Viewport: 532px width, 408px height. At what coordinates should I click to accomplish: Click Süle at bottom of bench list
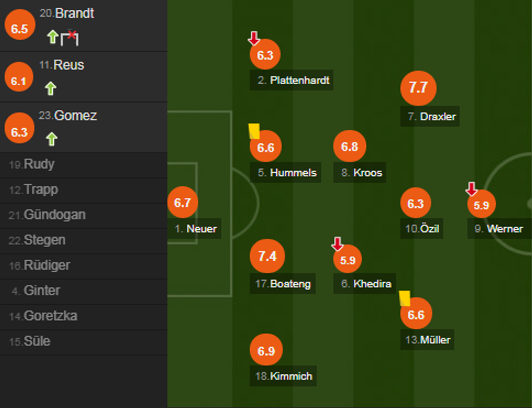pos(37,342)
